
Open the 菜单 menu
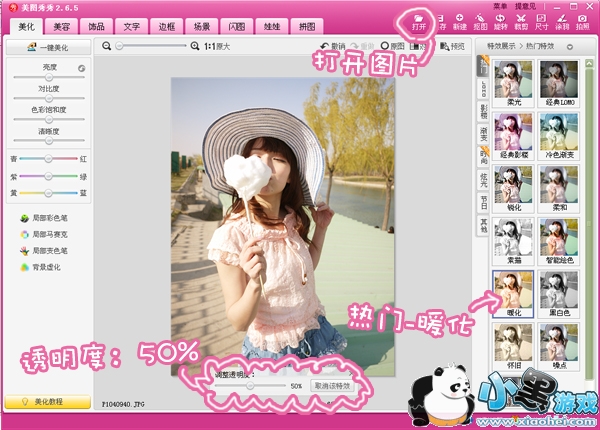tap(500, 6)
